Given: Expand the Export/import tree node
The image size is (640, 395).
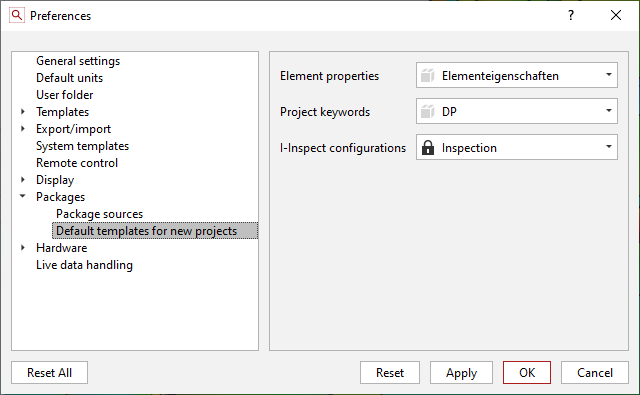Looking at the screenshot, I should pos(23,129).
